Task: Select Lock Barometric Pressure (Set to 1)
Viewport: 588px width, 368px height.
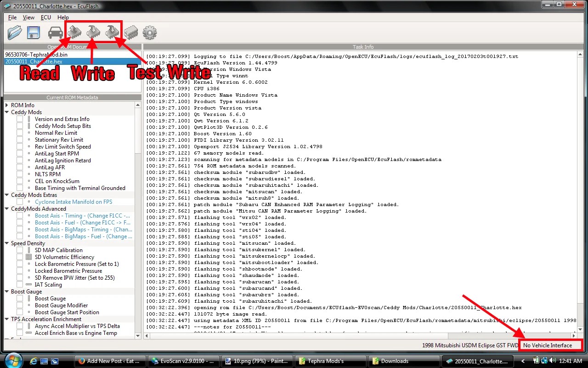Action: click(77, 264)
